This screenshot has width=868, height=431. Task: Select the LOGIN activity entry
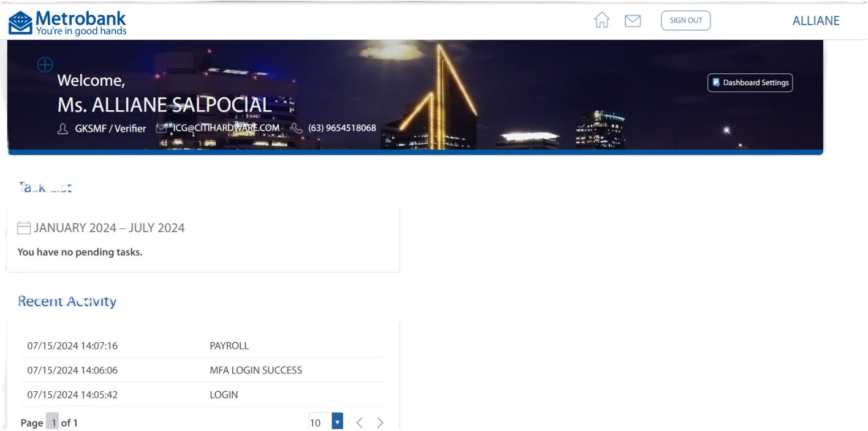tap(224, 395)
